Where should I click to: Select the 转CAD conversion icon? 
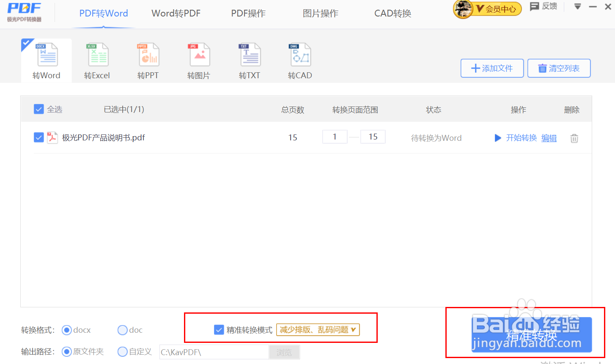tap(300, 59)
